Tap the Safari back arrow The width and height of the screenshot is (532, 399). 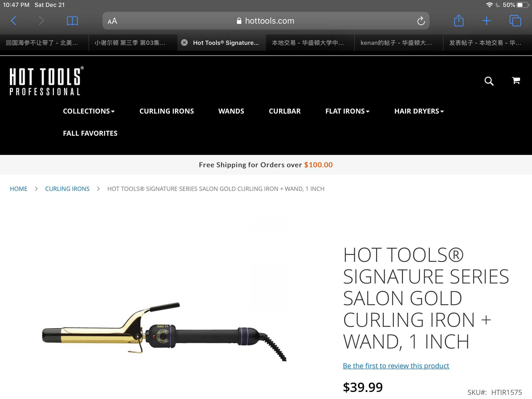point(14,21)
